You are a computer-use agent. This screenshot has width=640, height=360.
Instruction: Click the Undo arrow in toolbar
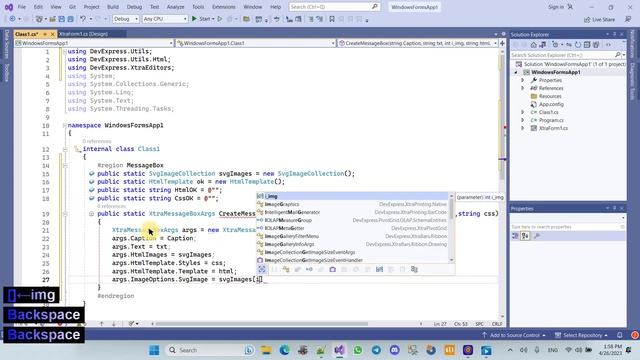[x=83, y=19]
